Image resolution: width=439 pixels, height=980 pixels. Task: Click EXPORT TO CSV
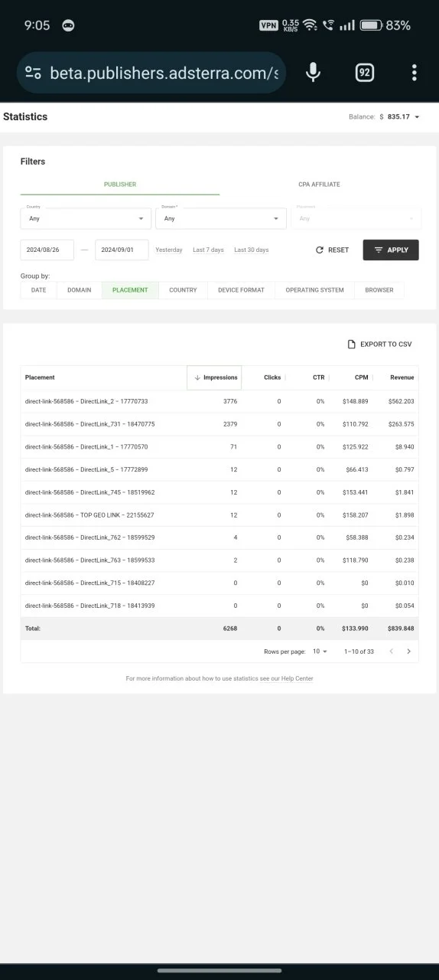(379, 345)
